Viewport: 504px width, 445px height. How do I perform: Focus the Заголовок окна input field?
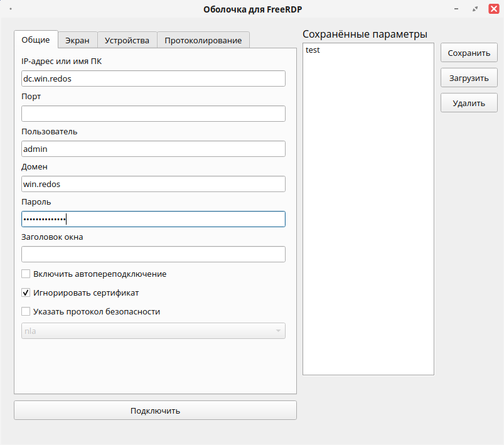point(153,254)
